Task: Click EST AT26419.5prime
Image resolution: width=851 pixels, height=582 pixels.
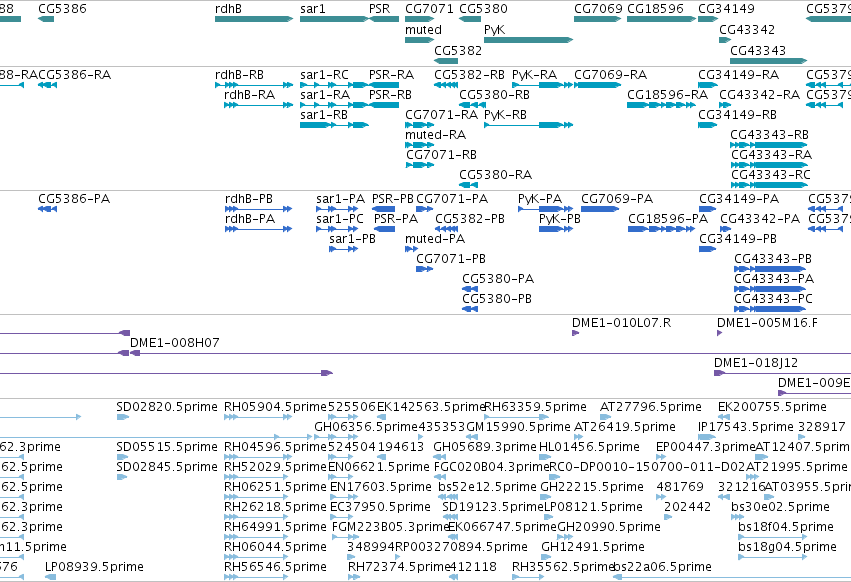Action: pyautogui.click(x=625, y=427)
